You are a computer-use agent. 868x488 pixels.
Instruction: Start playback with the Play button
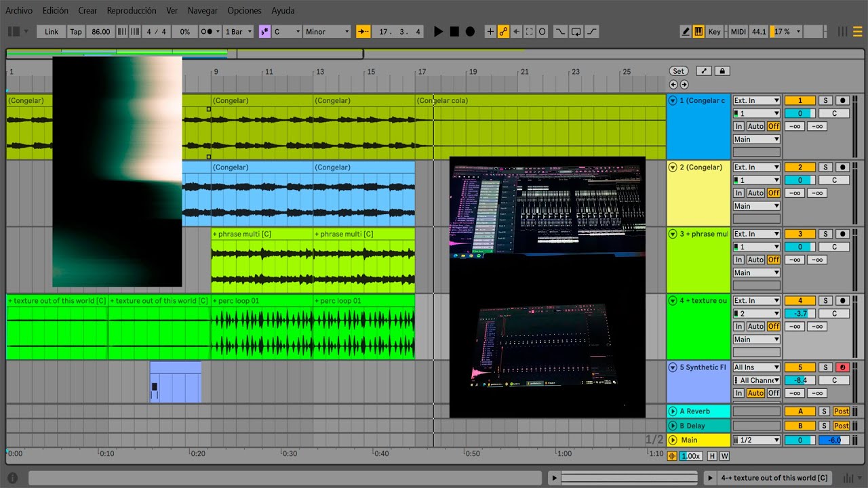tap(438, 32)
